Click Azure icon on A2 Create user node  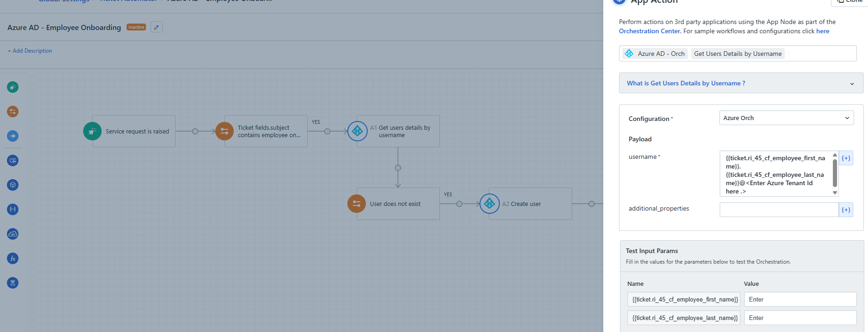[x=489, y=204]
